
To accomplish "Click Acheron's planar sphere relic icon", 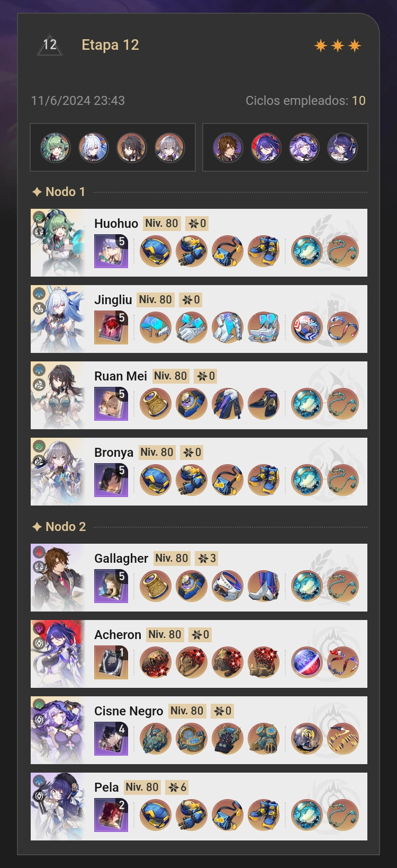I will pyautogui.click(x=307, y=662).
